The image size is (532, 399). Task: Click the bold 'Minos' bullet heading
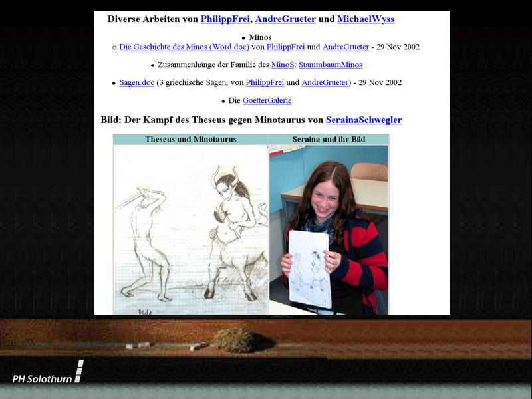[x=260, y=37]
